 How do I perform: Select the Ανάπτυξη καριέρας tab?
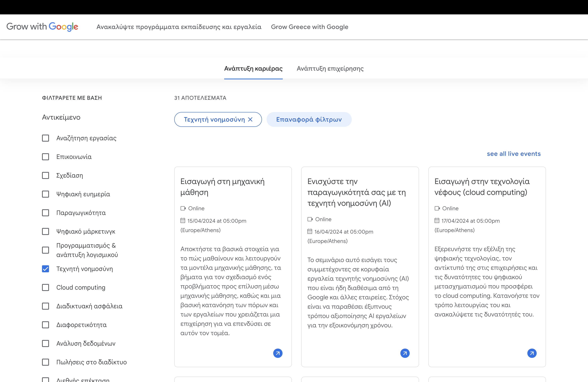coord(253,68)
